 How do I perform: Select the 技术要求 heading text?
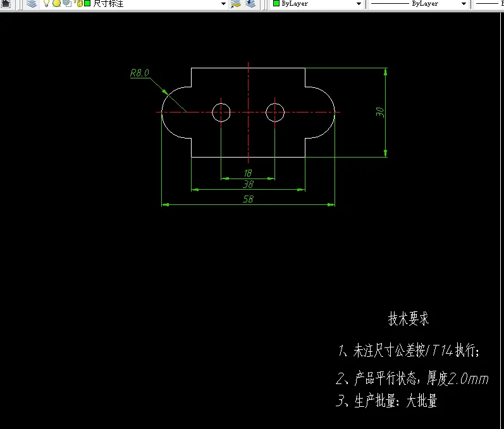pyautogui.click(x=409, y=319)
